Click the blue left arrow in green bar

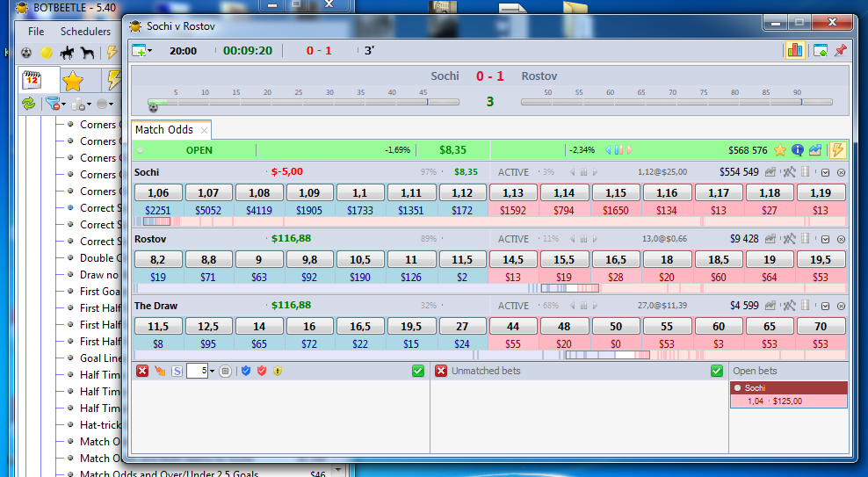tap(608, 150)
